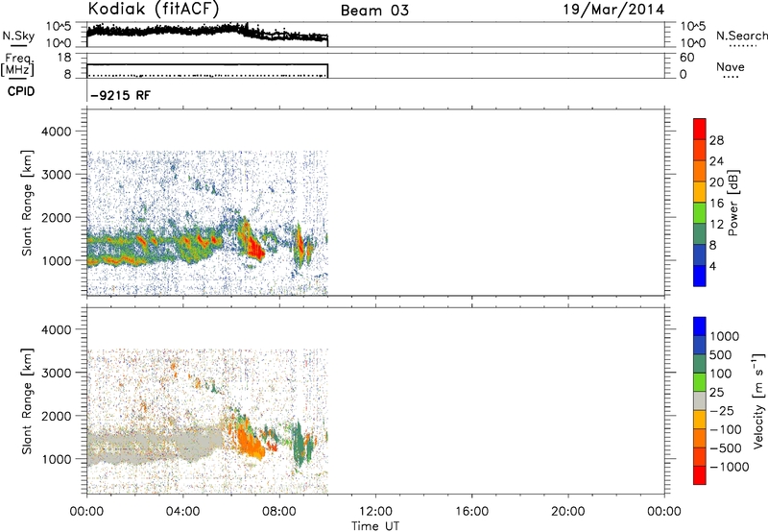Click the solid frequency line in Freq panel
Viewport: 768px width, 532px height.
207,64
